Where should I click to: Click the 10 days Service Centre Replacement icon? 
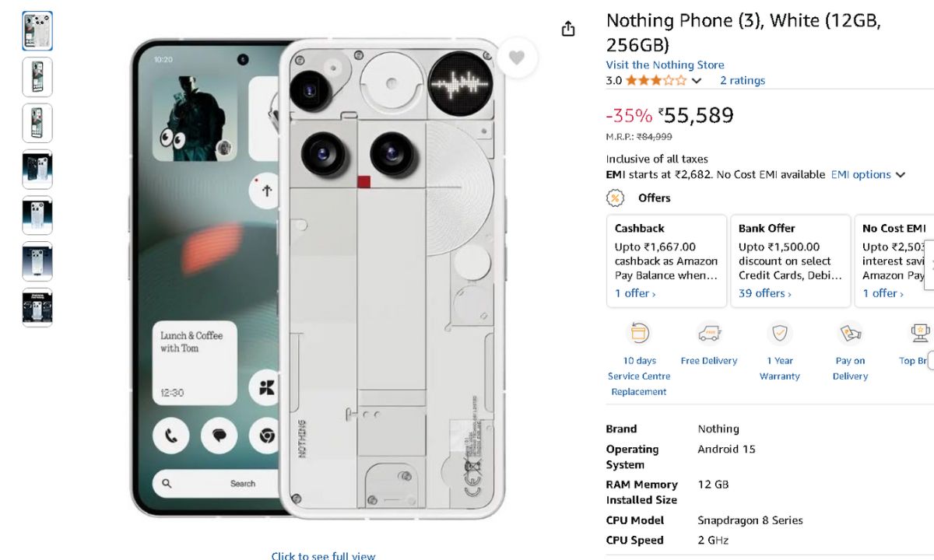pos(639,334)
